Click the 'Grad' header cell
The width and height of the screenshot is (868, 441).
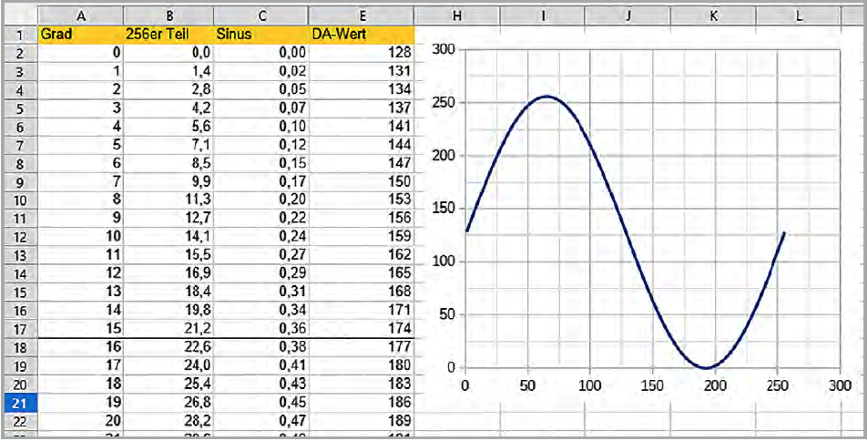81,35
